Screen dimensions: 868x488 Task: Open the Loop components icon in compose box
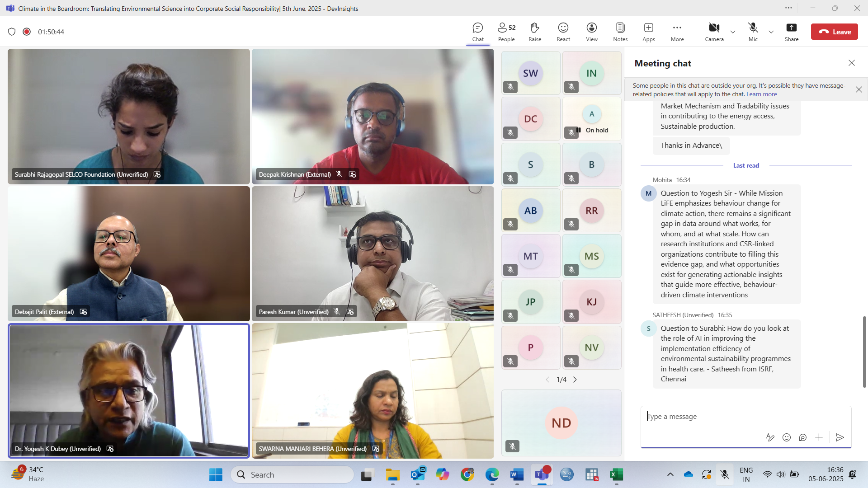click(802, 437)
